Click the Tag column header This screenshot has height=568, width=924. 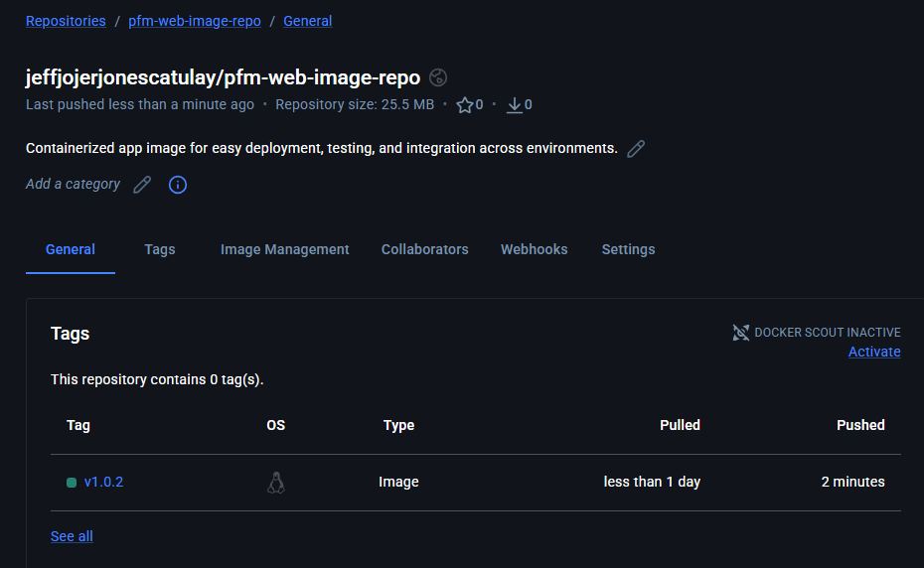click(x=78, y=425)
